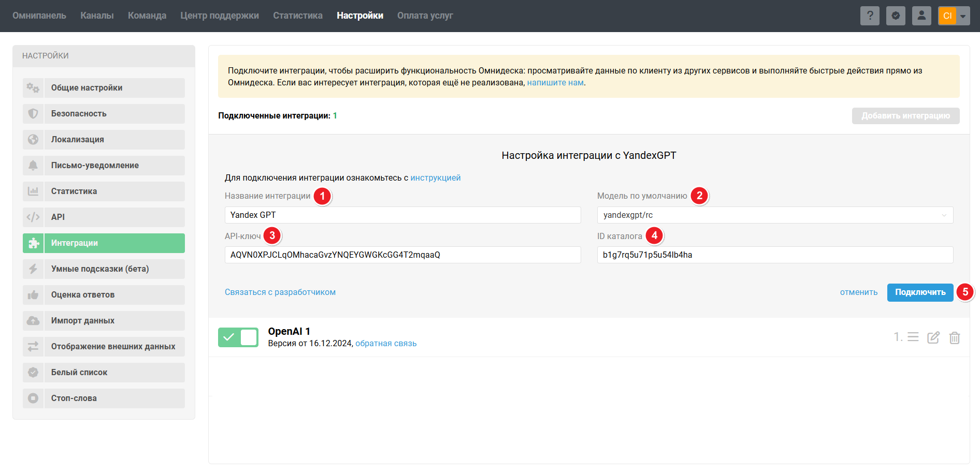The image size is (980, 474).
Task: Toggle off the OpenAI 1 integration switch
Action: (x=238, y=337)
